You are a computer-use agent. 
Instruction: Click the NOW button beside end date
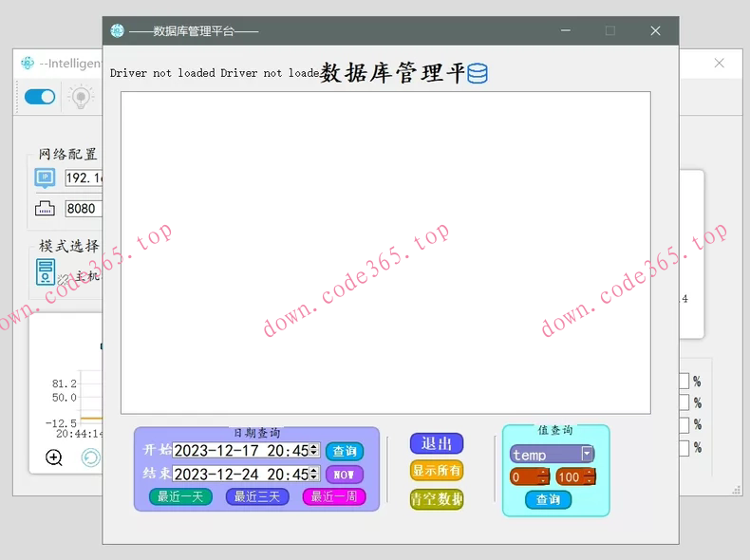(x=345, y=475)
